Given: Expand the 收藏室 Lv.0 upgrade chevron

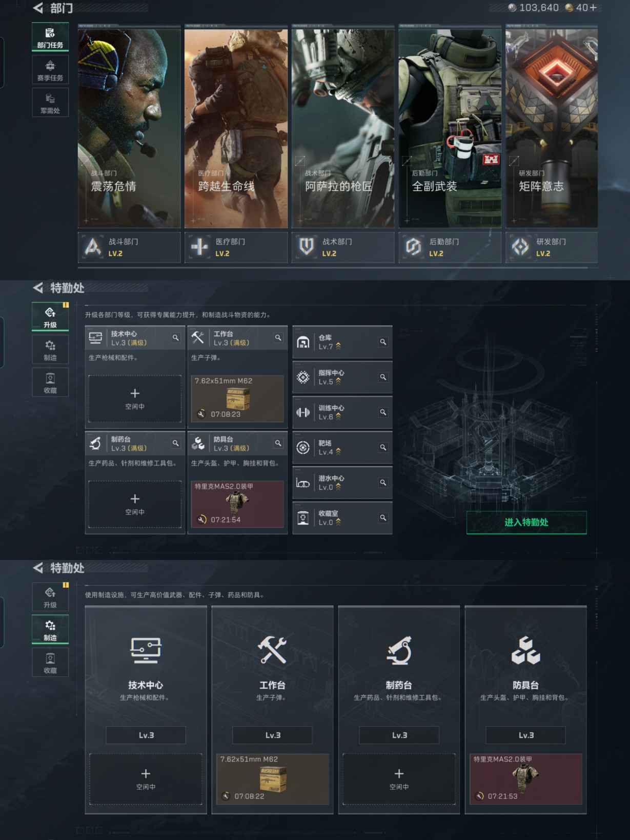Looking at the screenshot, I should pos(338,523).
